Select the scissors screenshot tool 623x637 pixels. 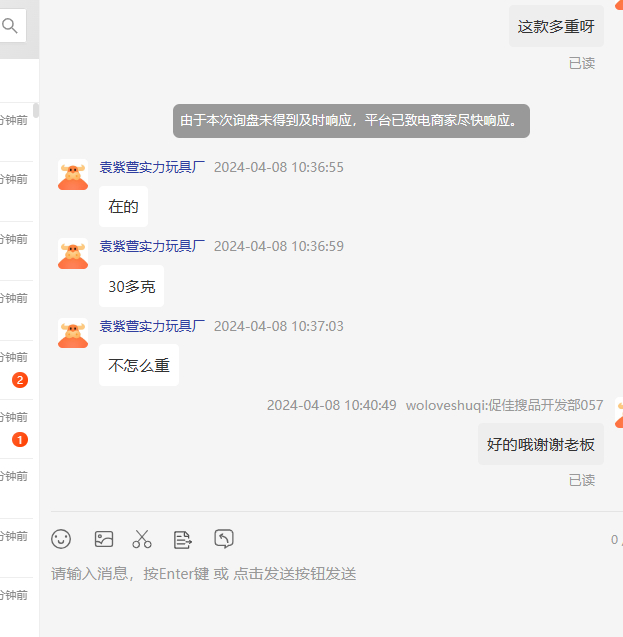click(142, 539)
